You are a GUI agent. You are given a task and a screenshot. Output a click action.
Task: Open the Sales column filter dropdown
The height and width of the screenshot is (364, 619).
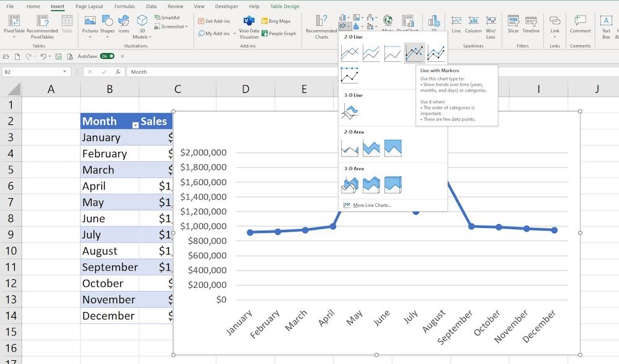[136, 124]
